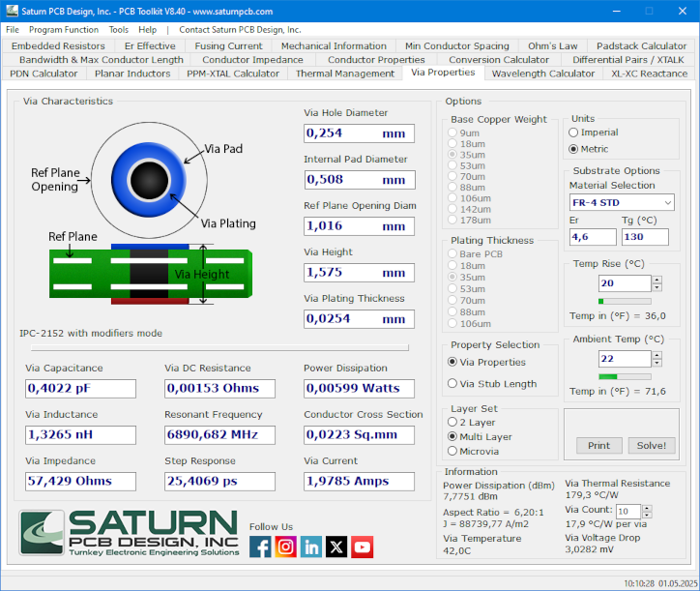Click the Via Hole Diameter input field
Image resolution: width=700 pixels, height=591 pixels.
point(359,133)
